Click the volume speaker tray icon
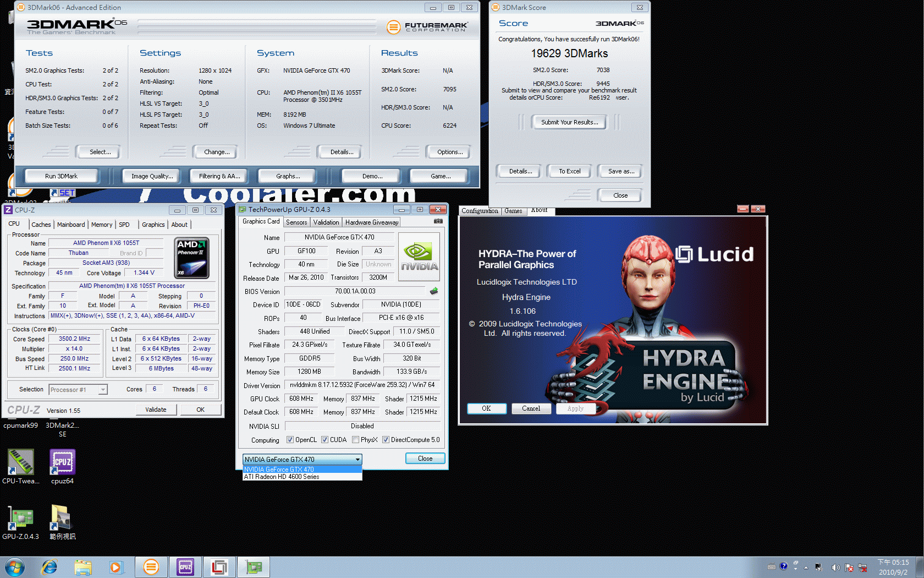The width and height of the screenshot is (924, 578). pos(835,568)
